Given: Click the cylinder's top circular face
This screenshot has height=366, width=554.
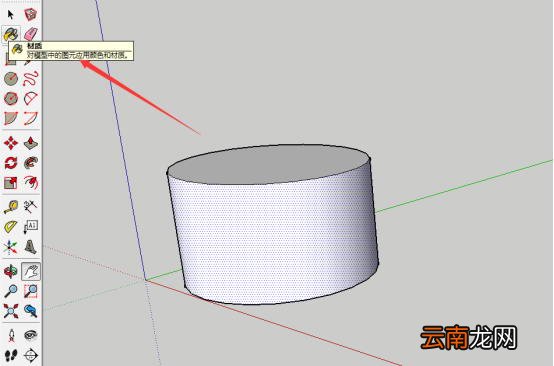Looking at the screenshot, I should click(x=269, y=164).
